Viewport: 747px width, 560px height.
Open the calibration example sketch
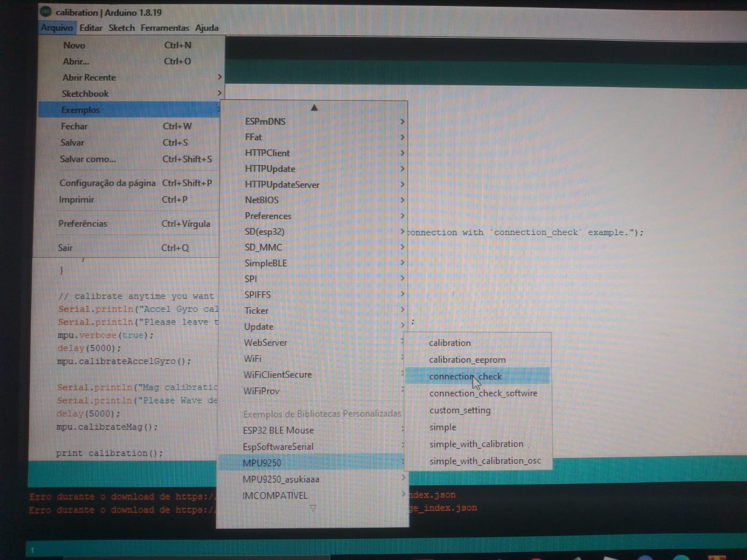pyautogui.click(x=478, y=343)
